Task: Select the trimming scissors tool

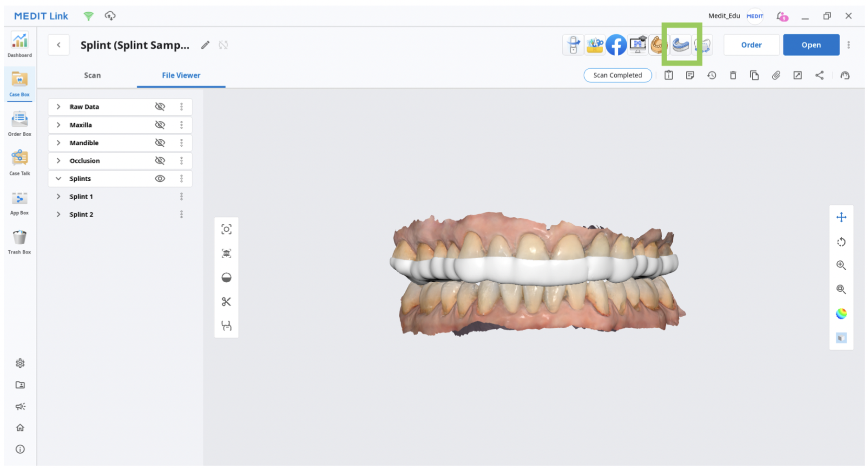Action: (226, 301)
